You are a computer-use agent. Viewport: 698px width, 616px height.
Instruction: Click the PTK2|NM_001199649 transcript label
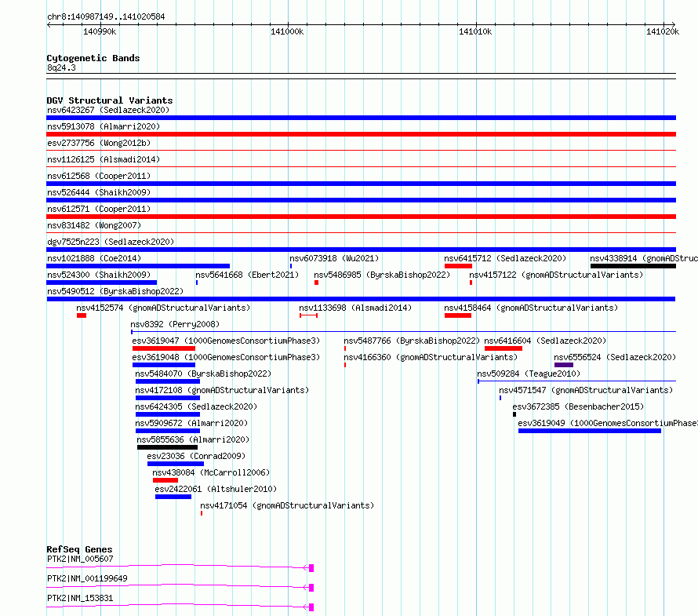click(87, 578)
